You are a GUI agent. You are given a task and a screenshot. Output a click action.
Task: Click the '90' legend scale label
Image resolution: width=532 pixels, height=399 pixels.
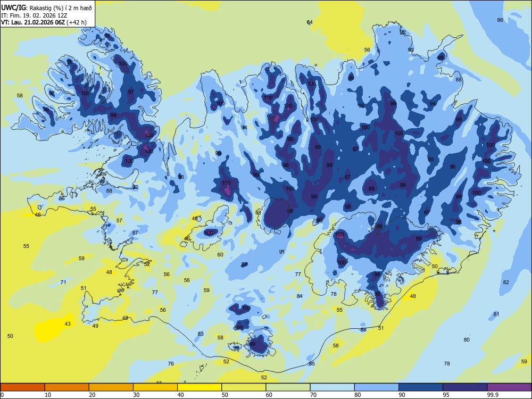point(402,395)
